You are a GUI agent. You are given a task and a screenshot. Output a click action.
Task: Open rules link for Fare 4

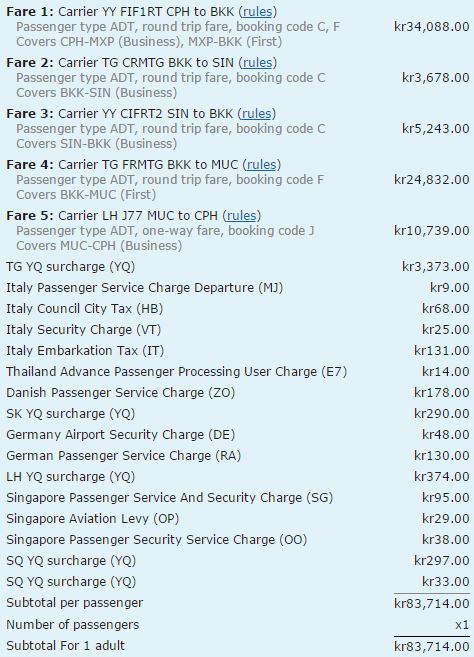coord(262,165)
